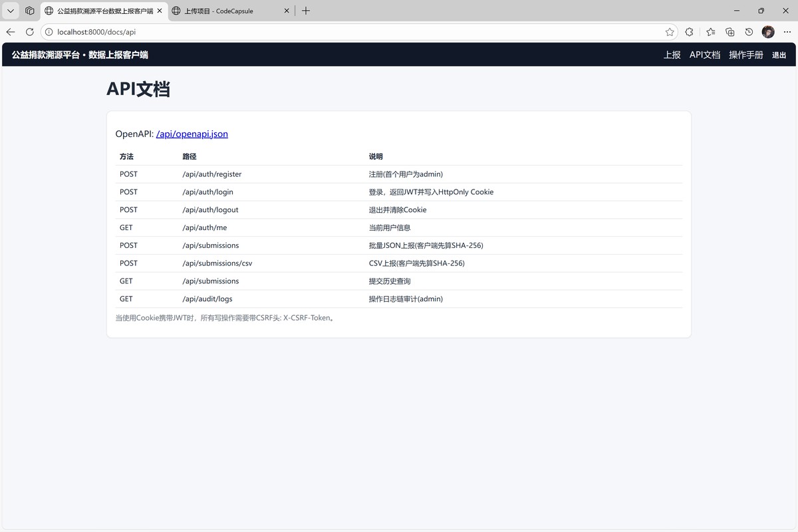This screenshot has height=532, width=798.
Task: Open a new tab with plus button
Action: [306, 11]
